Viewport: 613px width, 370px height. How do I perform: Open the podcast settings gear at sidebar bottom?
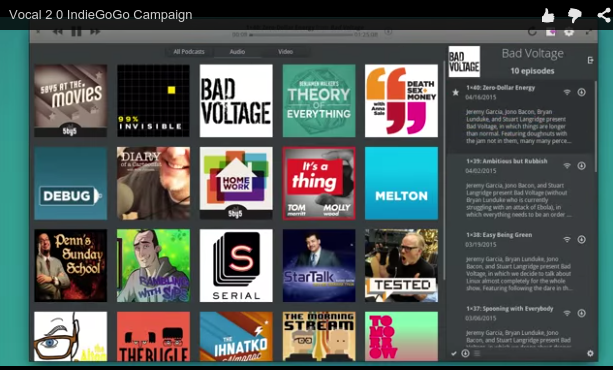590,353
